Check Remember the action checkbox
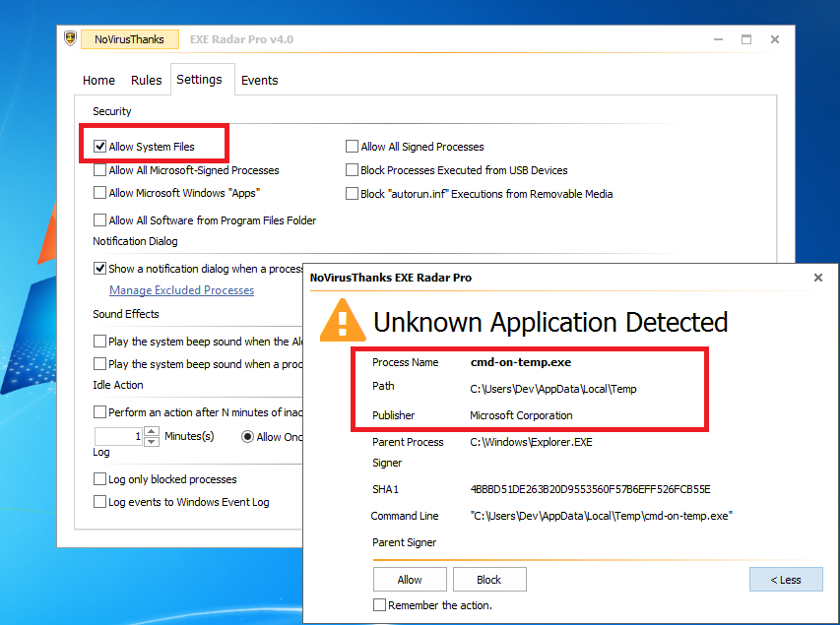 (379, 605)
